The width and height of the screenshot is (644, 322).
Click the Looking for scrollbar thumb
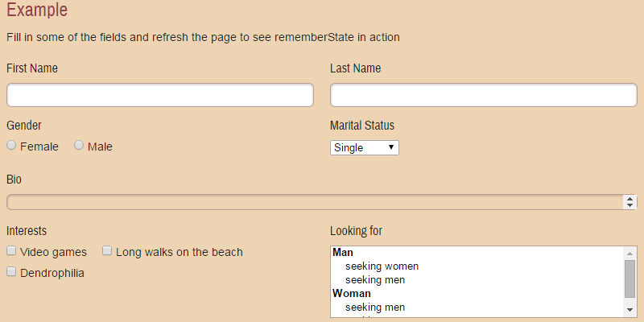[630, 279]
